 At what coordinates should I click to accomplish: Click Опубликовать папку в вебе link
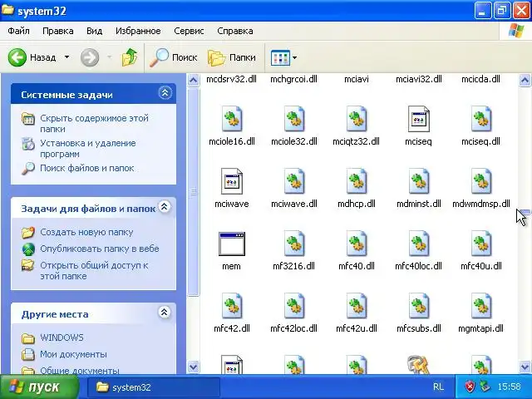click(x=100, y=249)
